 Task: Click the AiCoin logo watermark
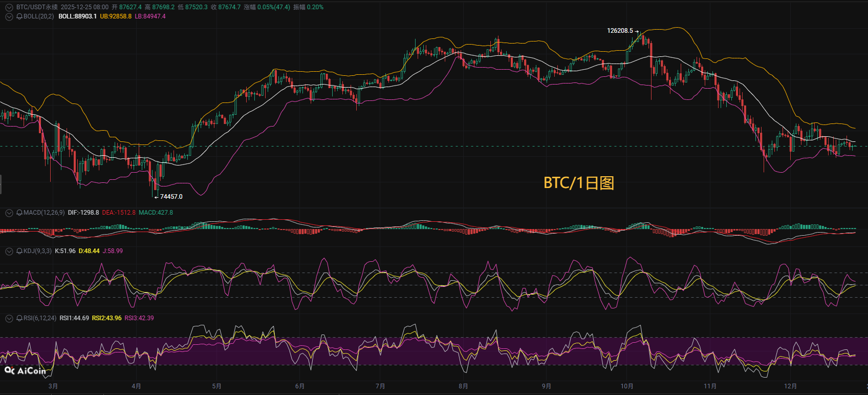pyautogui.click(x=25, y=370)
